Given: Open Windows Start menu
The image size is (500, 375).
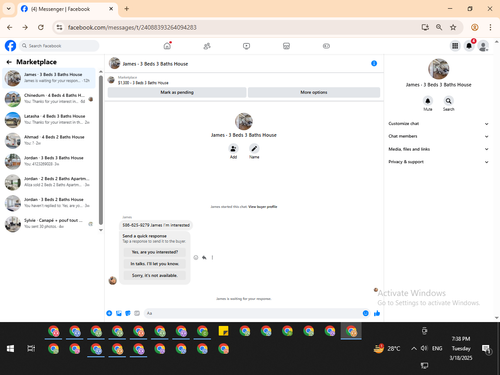Looking at the screenshot, I should pos(10,349).
